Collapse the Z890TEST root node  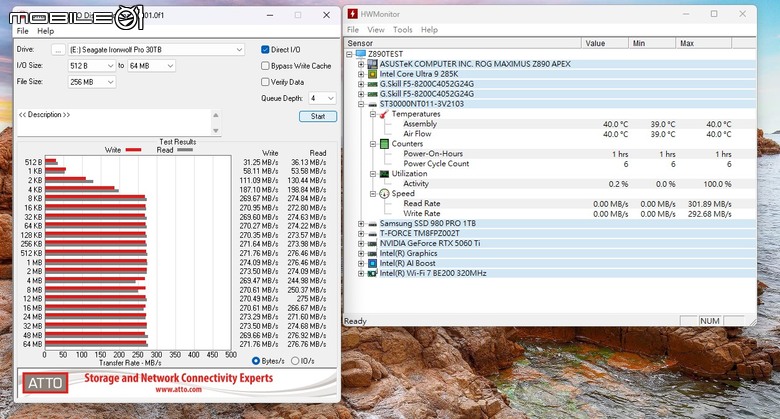coord(349,54)
